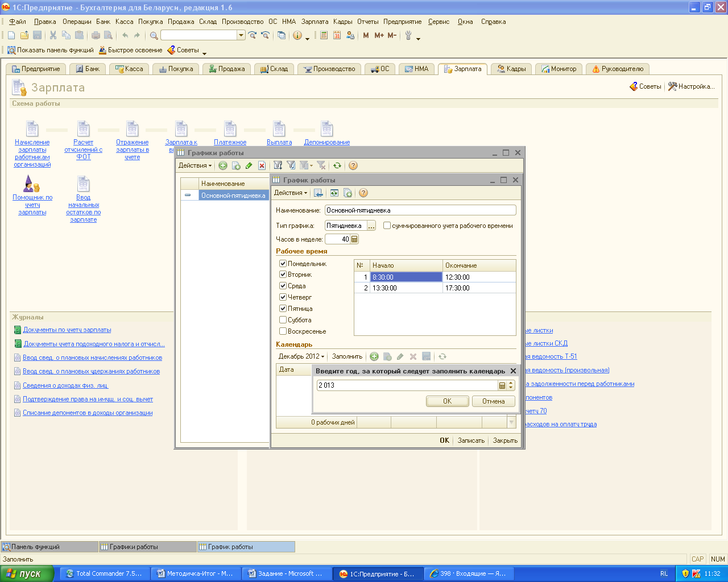Click the Windows пуск start button
This screenshot has width=728, height=582.
tap(27, 573)
